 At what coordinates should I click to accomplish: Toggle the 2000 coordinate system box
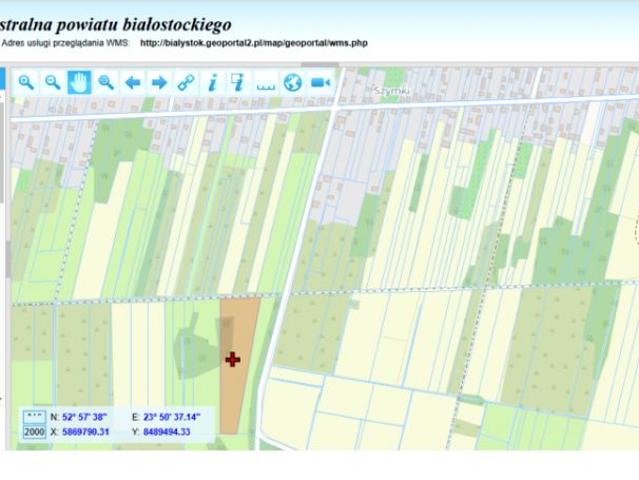pos(34,432)
